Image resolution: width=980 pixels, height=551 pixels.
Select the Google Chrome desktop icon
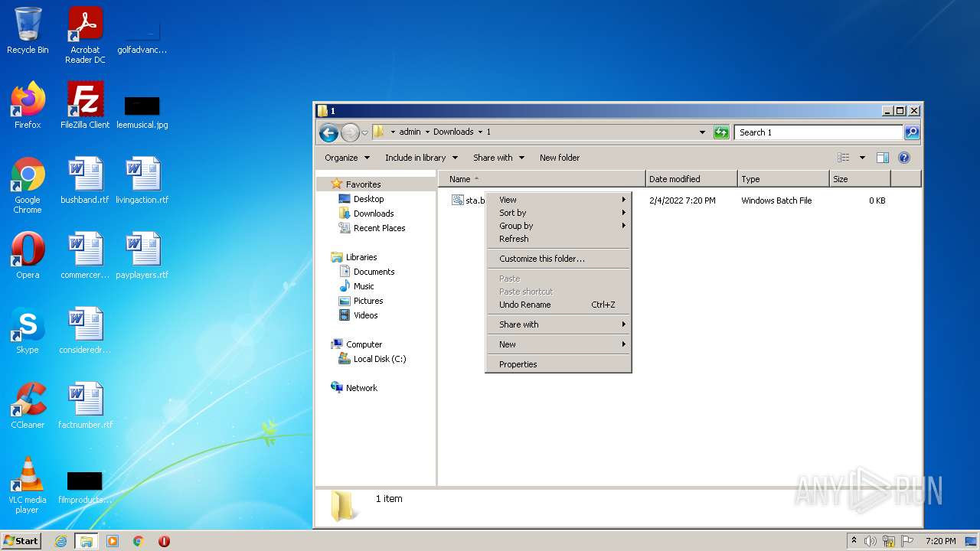[x=28, y=185]
